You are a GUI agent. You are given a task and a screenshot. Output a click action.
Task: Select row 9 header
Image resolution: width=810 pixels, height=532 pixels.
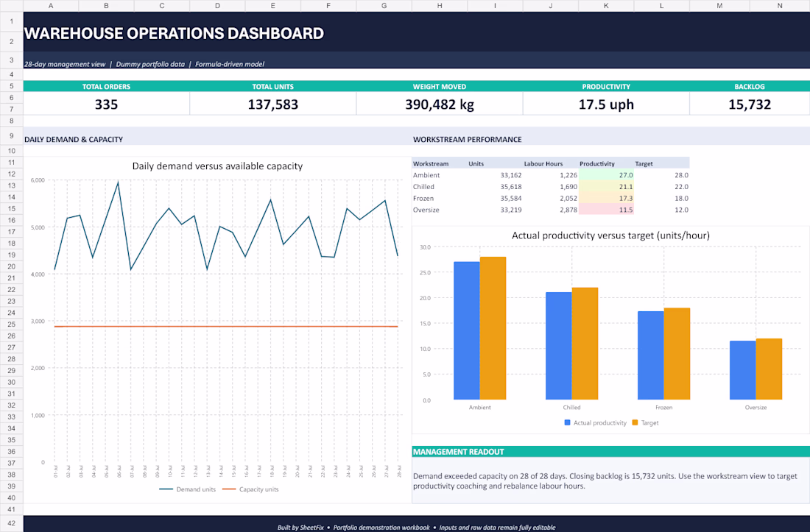pyautogui.click(x=11, y=135)
